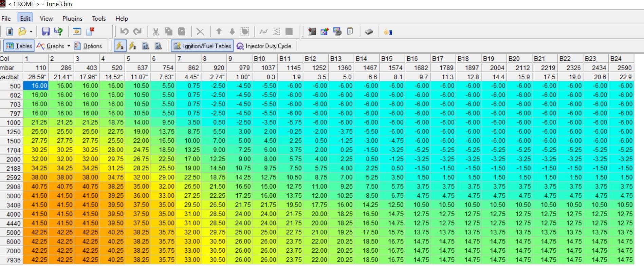Click the Save file icon
This screenshot has height=273, width=644.
(45, 32)
